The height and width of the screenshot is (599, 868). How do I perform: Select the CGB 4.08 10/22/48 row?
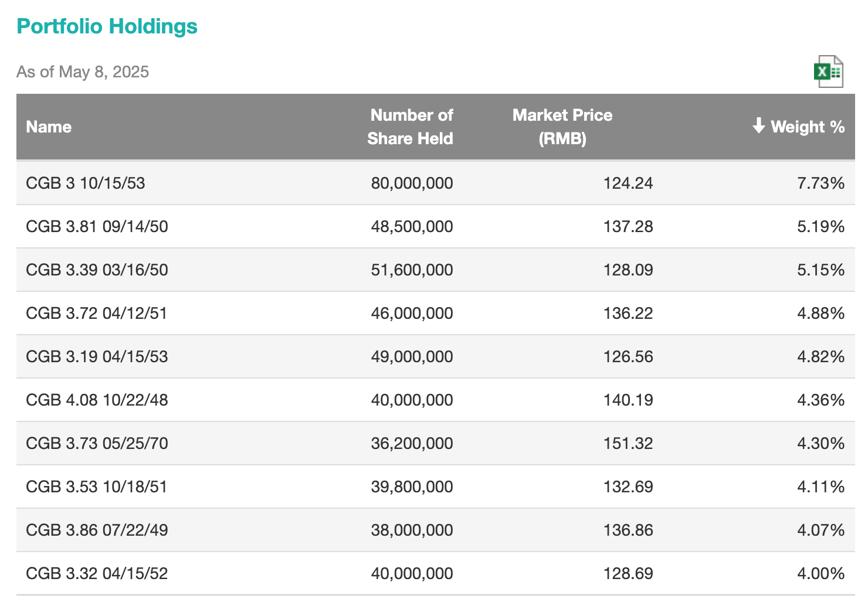click(x=97, y=400)
